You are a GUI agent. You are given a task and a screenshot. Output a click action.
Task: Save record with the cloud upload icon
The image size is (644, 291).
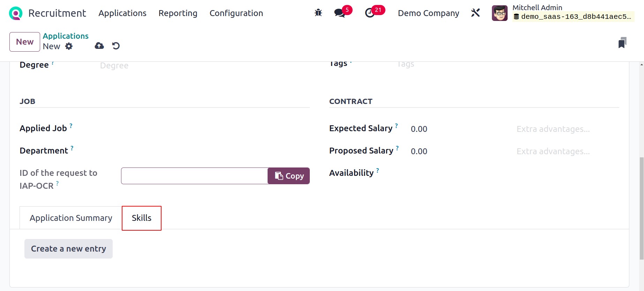(x=99, y=46)
